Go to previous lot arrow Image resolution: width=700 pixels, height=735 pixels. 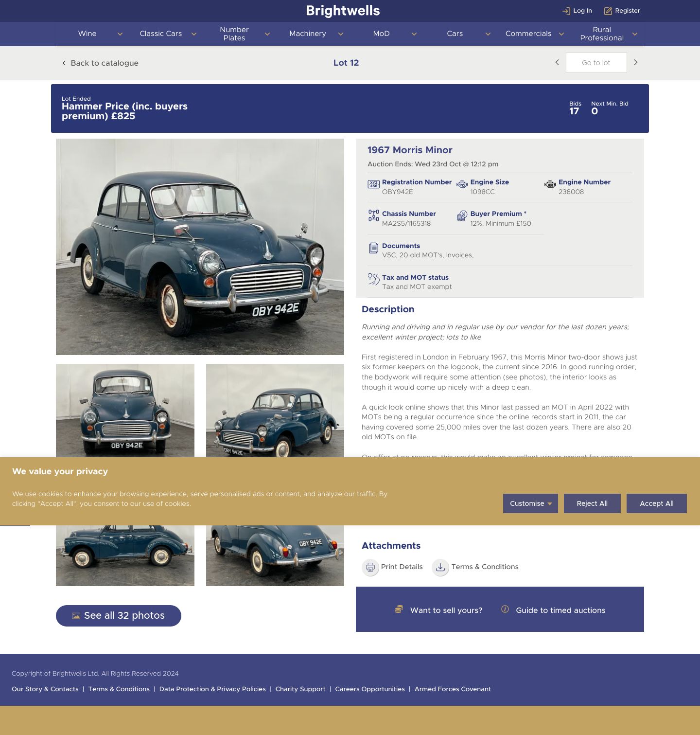point(557,62)
